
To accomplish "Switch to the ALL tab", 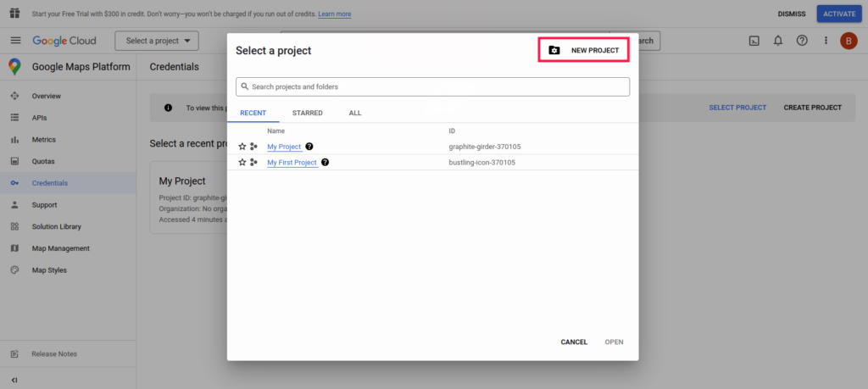I will click(x=354, y=113).
